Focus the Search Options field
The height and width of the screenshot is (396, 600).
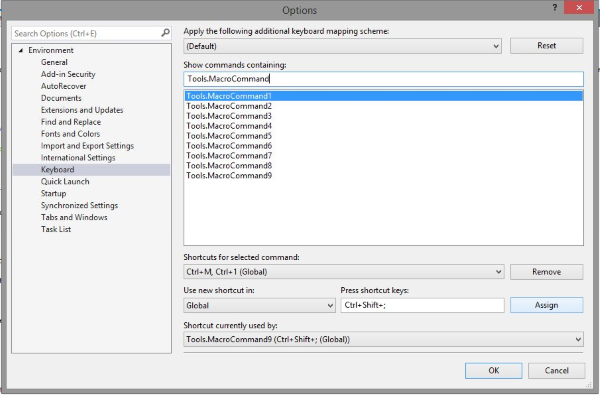[x=91, y=34]
